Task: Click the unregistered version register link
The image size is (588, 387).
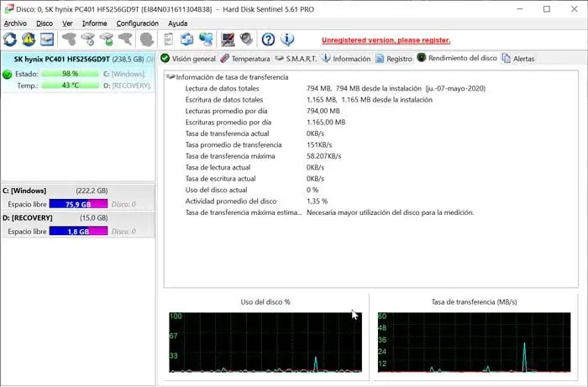Action: tap(386, 40)
